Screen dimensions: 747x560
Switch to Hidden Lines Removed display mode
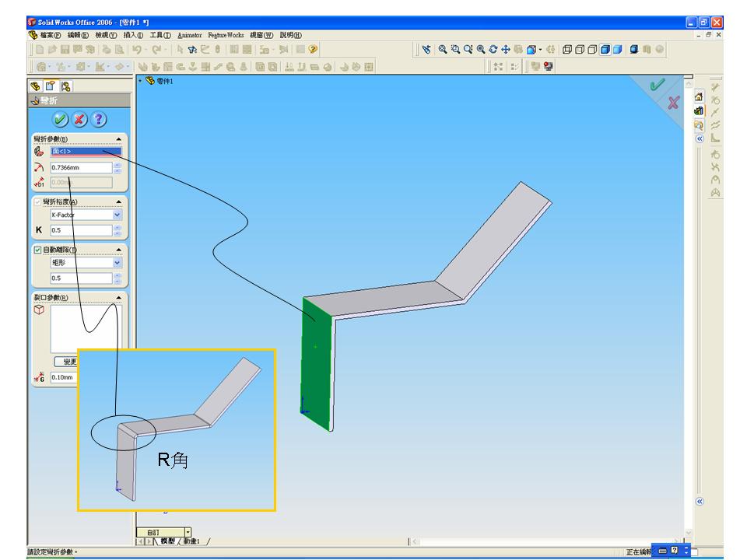(592, 50)
